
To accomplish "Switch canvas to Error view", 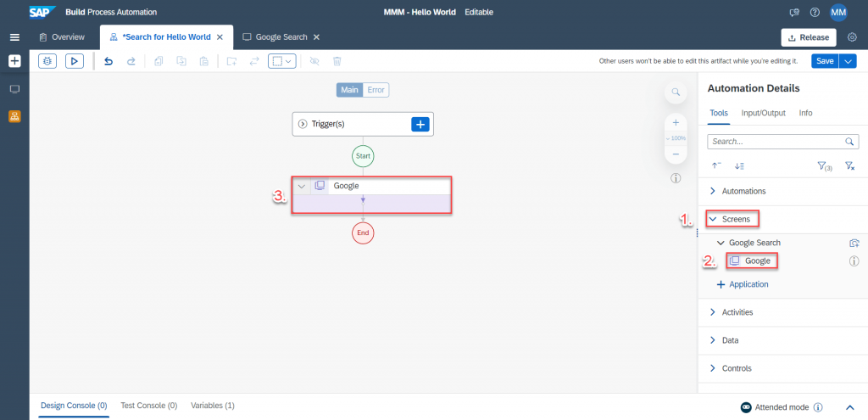I will [x=376, y=90].
